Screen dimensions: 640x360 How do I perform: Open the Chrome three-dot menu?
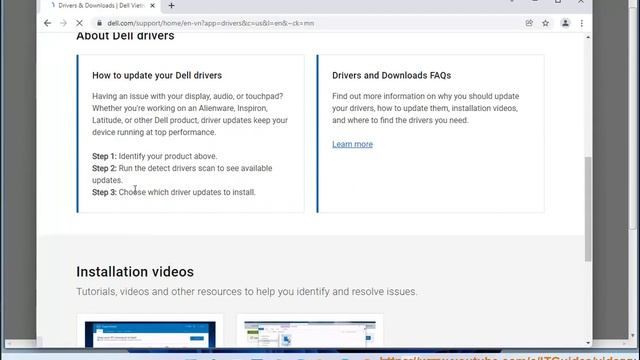coord(582,23)
